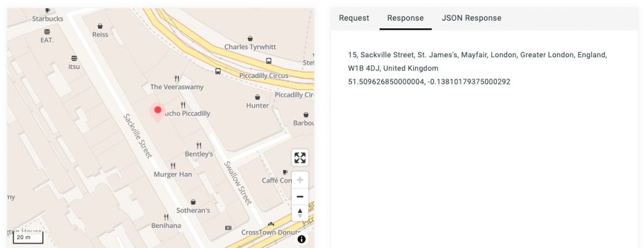Click the Reiss shop icon
The height and width of the screenshot is (248, 644).
pyautogui.click(x=100, y=26)
